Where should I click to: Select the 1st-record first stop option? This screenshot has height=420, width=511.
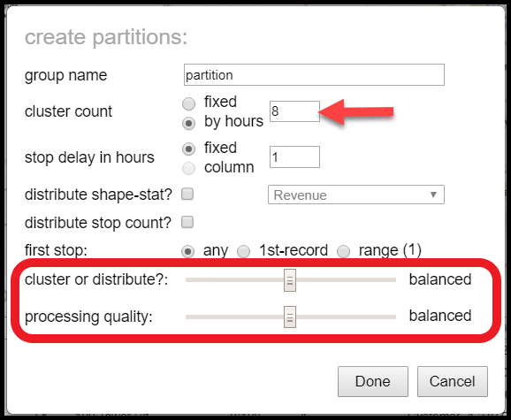tap(243, 251)
